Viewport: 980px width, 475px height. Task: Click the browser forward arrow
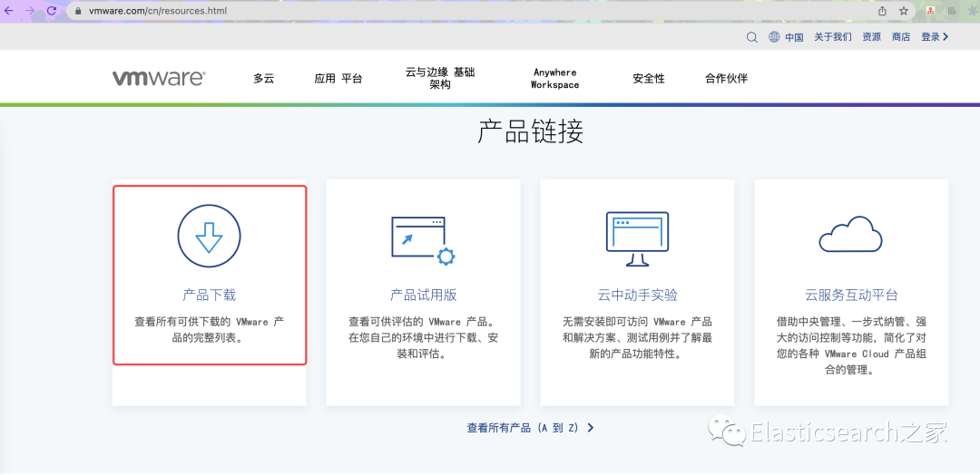(x=30, y=11)
